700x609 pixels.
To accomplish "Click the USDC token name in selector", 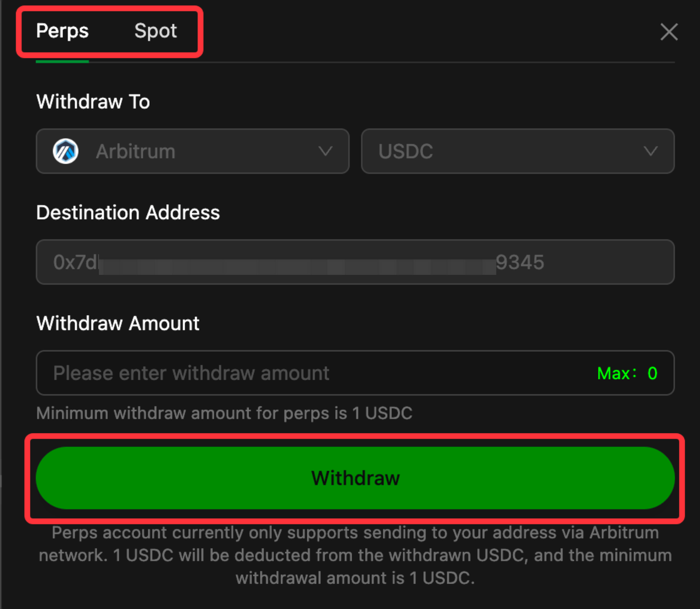I will (406, 152).
